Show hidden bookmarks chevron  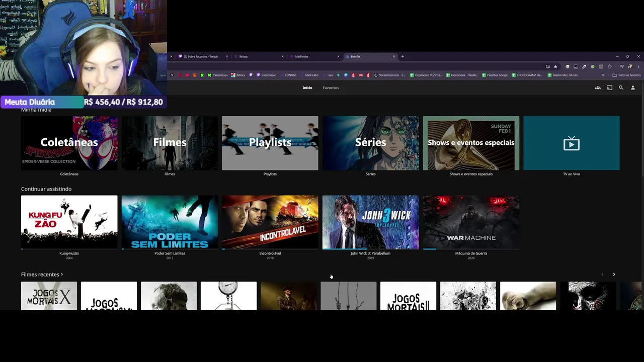tap(603, 75)
